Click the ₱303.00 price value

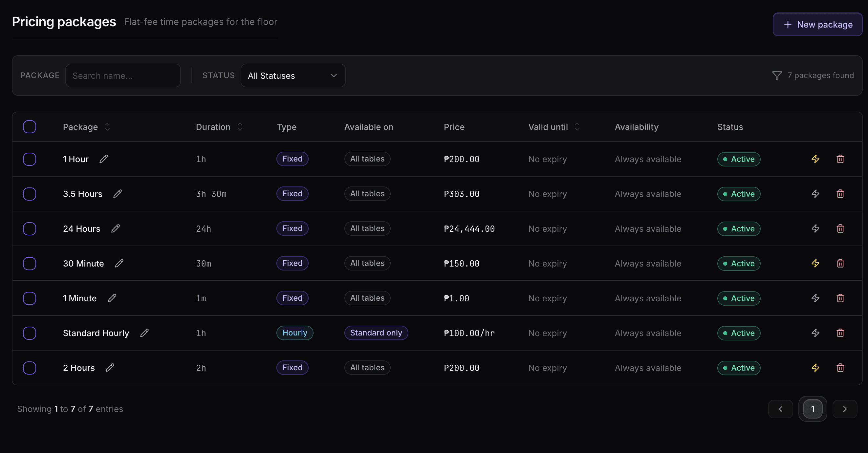pyautogui.click(x=462, y=194)
